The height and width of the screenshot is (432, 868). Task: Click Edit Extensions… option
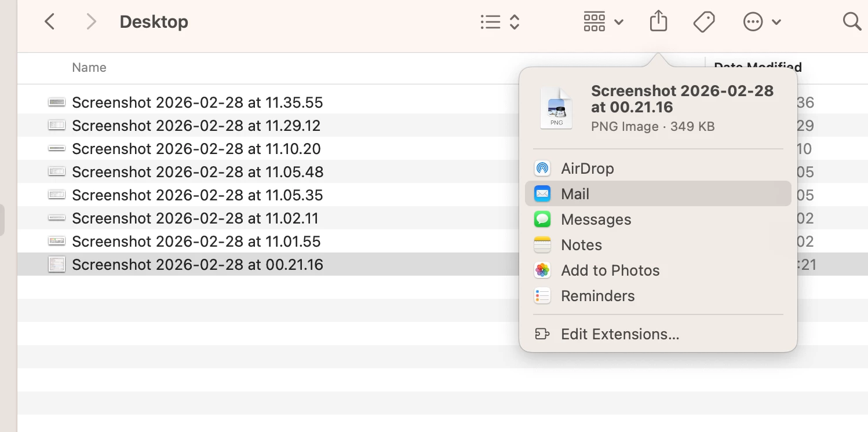(x=619, y=334)
